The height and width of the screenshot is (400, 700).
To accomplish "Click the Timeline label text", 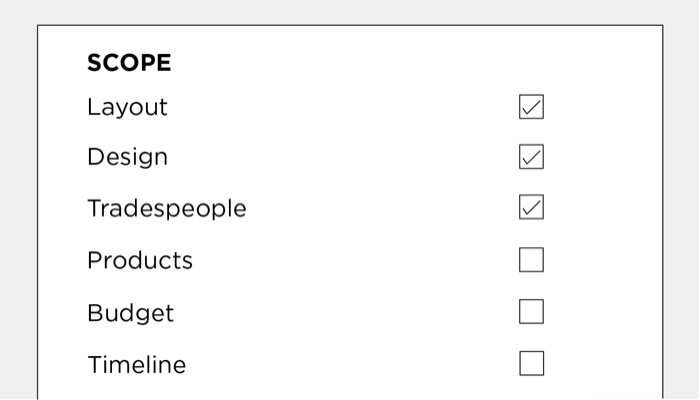I will tap(136, 365).
